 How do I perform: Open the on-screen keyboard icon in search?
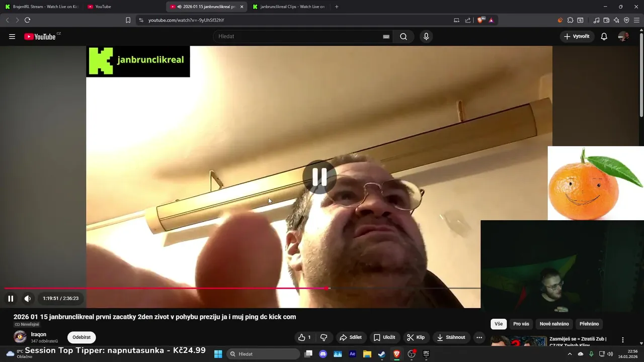tap(386, 37)
